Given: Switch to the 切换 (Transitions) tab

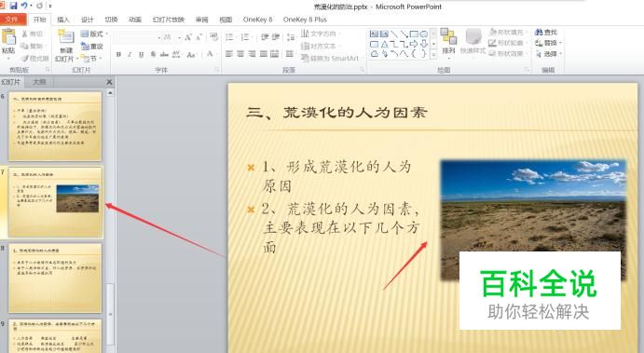Looking at the screenshot, I should pyautogui.click(x=111, y=20).
